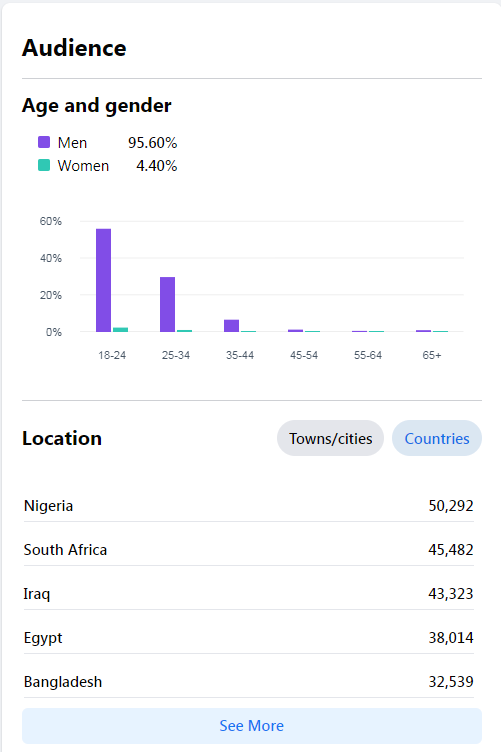This screenshot has height=752, width=501.
Task: Select the Nigeria location row
Action: tap(248, 505)
